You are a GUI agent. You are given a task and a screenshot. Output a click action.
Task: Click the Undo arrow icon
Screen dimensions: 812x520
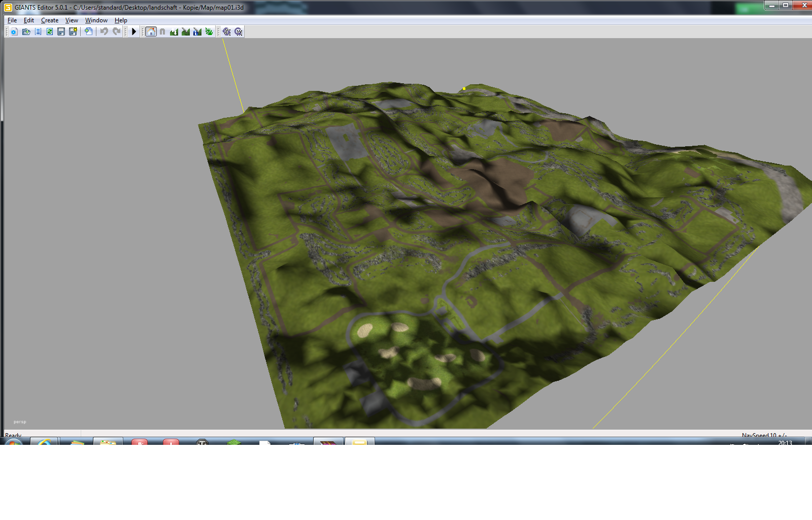click(104, 31)
